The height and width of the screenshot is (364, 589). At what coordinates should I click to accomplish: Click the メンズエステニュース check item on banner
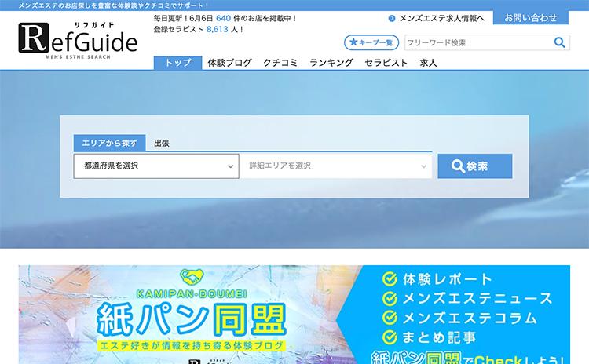tap(467, 299)
